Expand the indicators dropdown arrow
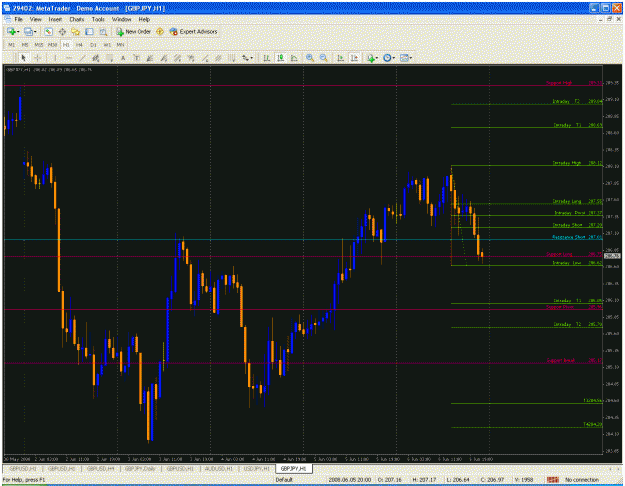The height and width of the screenshot is (486, 625). tap(377, 58)
